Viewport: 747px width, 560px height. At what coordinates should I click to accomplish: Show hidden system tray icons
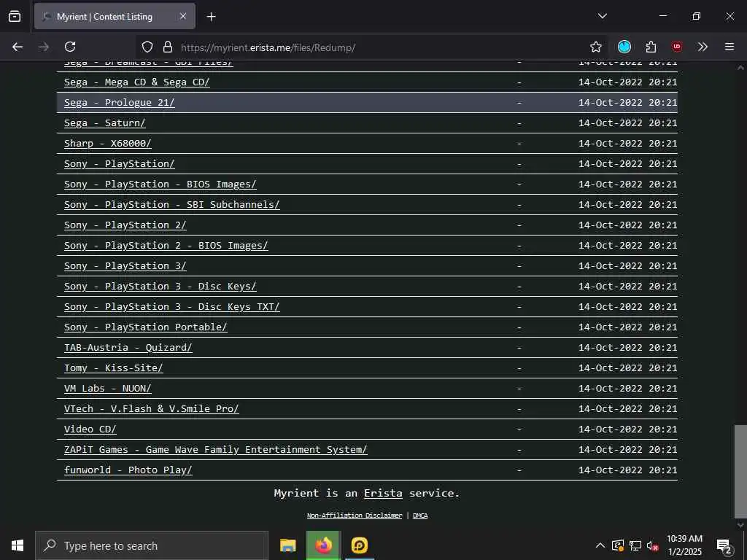point(600,545)
